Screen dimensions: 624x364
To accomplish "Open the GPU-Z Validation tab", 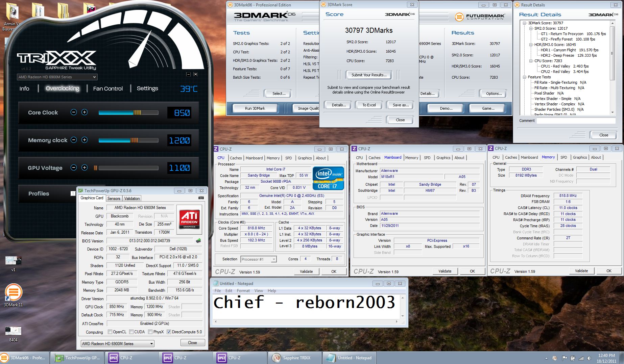I will 132,199.
